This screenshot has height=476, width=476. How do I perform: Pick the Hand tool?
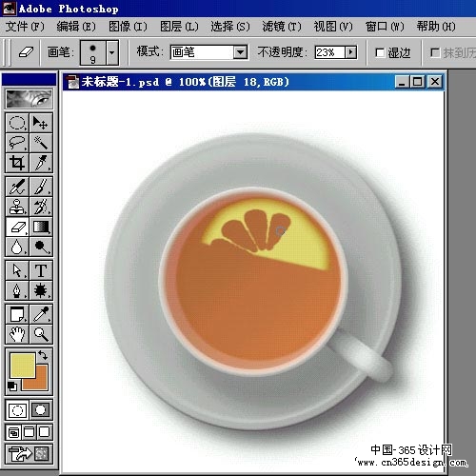click(x=17, y=334)
